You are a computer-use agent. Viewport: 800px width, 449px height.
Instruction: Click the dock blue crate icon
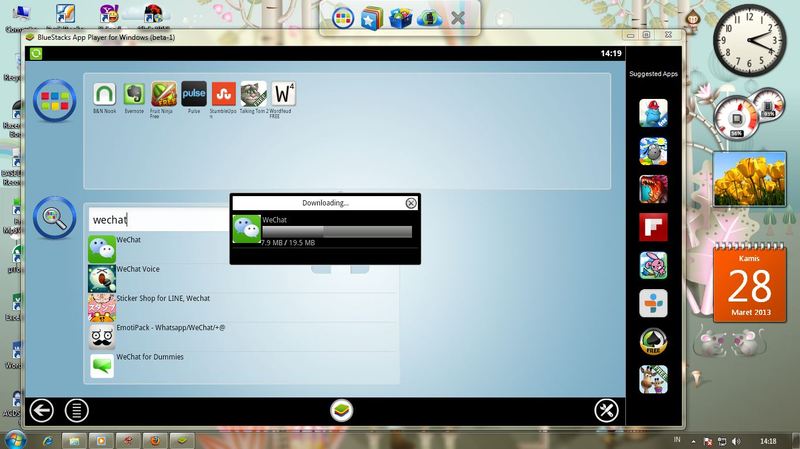(401, 18)
